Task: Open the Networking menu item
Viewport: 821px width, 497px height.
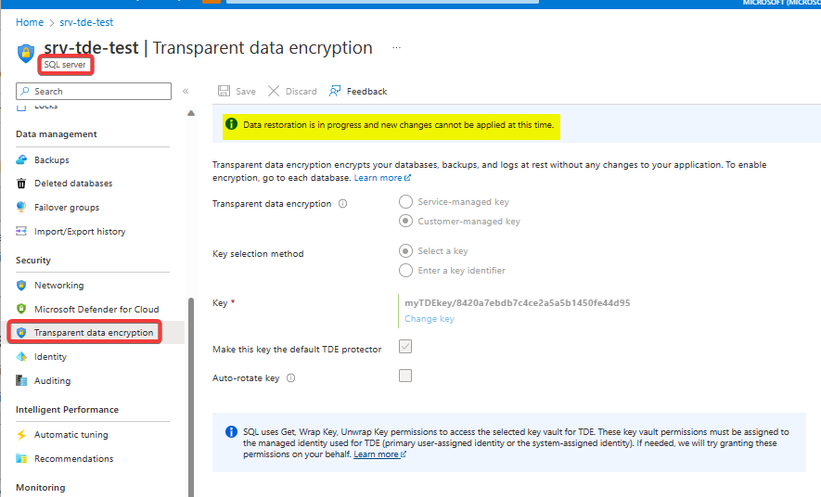Action: [59, 285]
